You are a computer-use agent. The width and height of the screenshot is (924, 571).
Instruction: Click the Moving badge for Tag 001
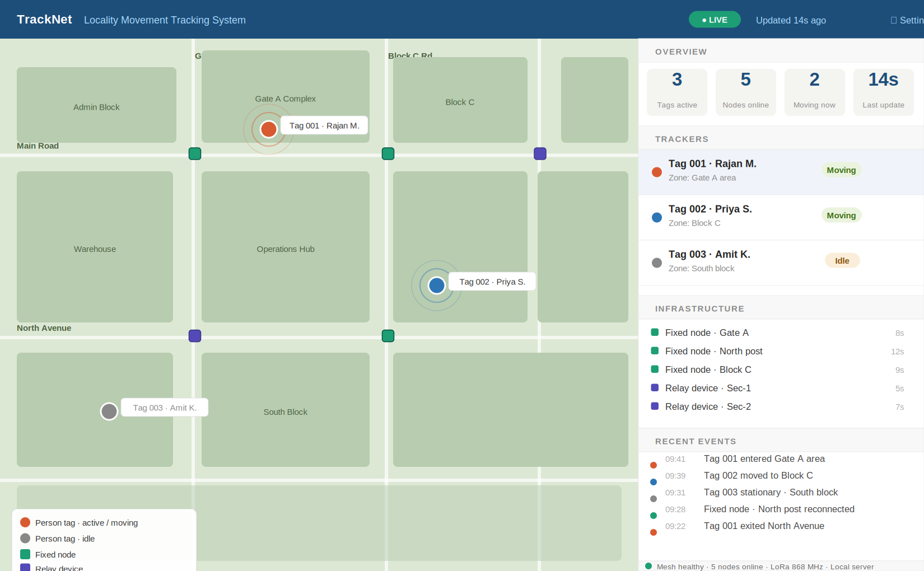[841, 170]
